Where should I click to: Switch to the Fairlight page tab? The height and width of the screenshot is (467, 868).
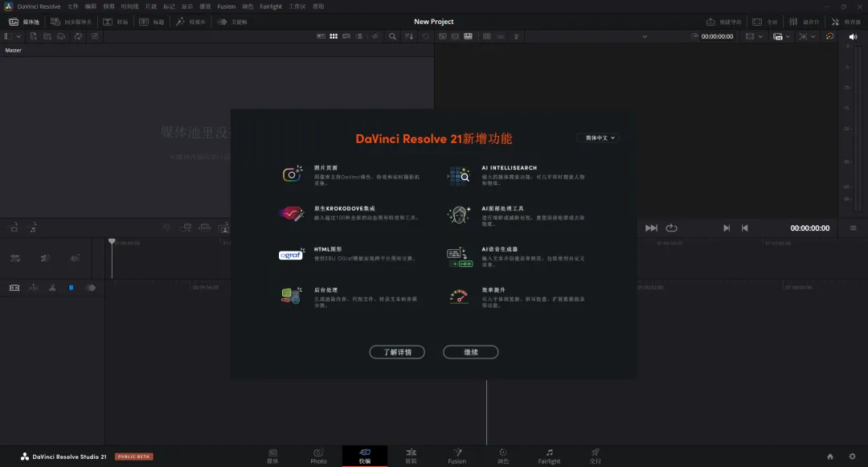coord(549,457)
